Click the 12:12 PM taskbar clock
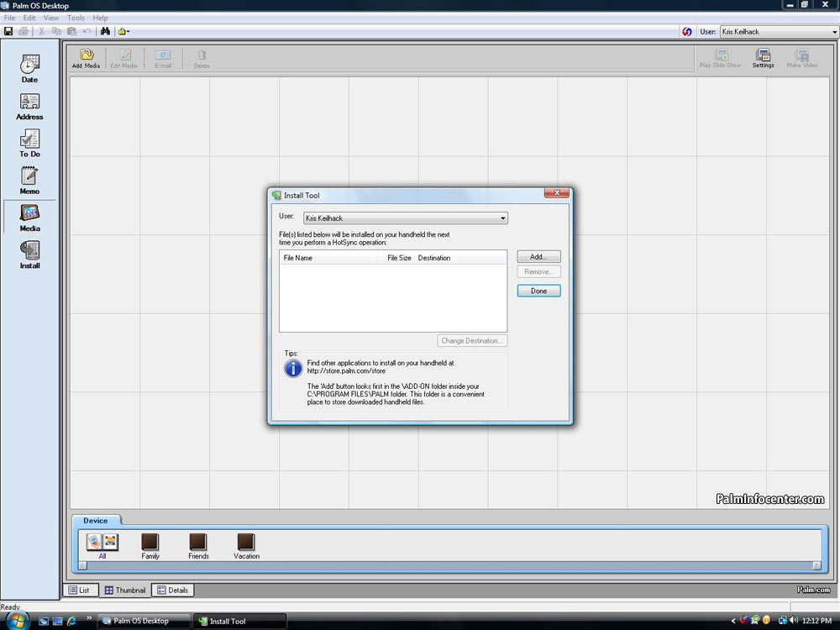Screen dimensions: 840x630 [817, 621]
